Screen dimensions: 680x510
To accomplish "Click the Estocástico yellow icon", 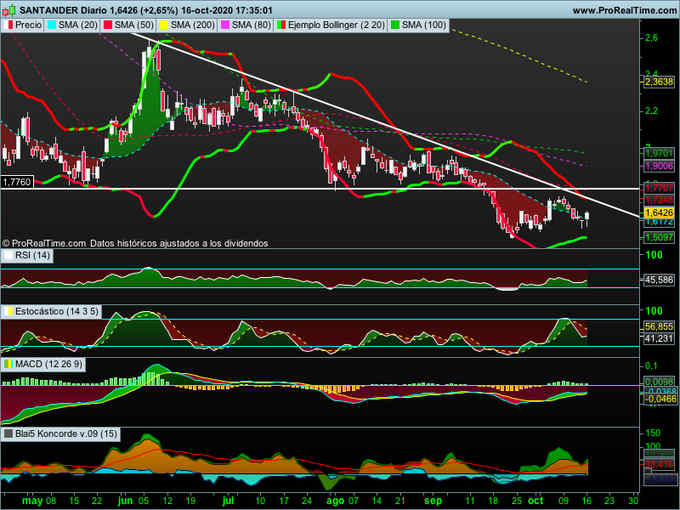I will [8, 311].
